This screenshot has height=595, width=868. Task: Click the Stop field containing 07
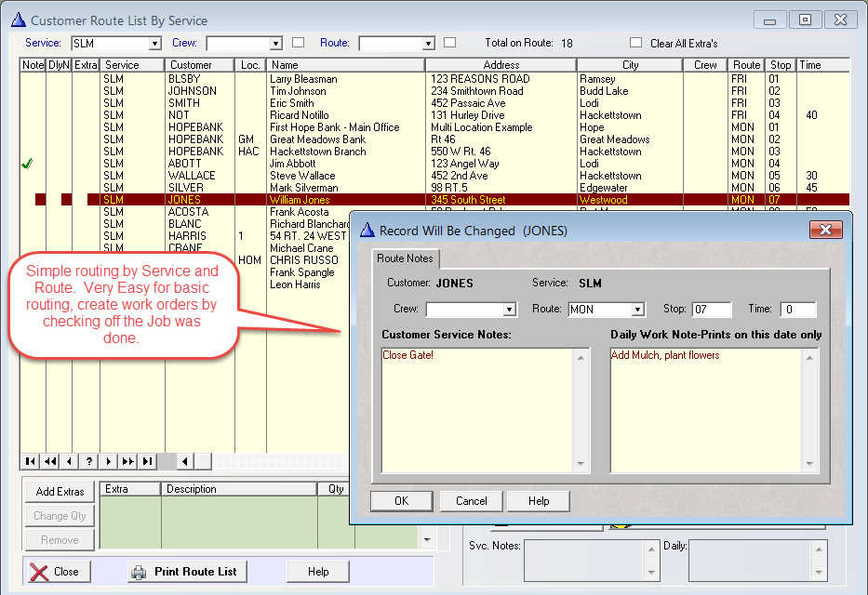(x=712, y=310)
